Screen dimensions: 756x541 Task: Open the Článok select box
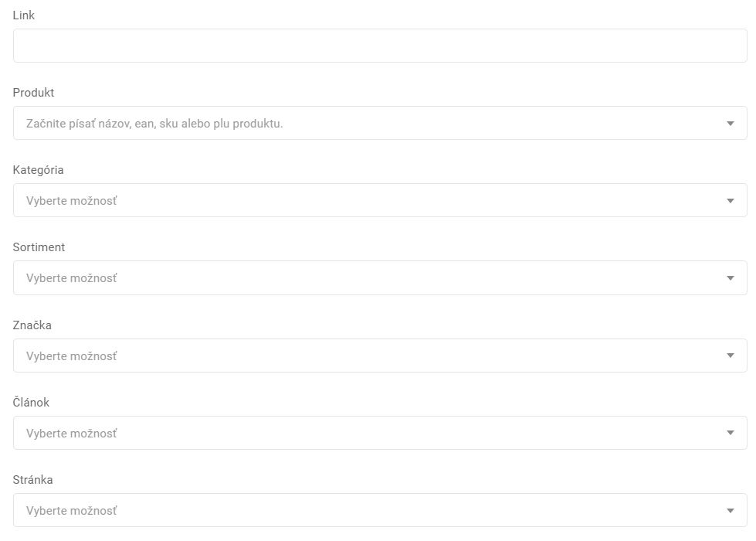[x=380, y=433]
